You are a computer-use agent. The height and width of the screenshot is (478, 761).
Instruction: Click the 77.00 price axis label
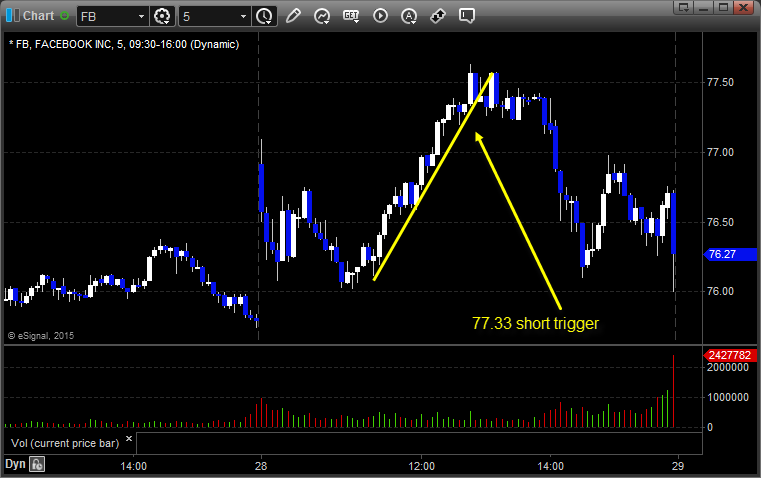720,152
